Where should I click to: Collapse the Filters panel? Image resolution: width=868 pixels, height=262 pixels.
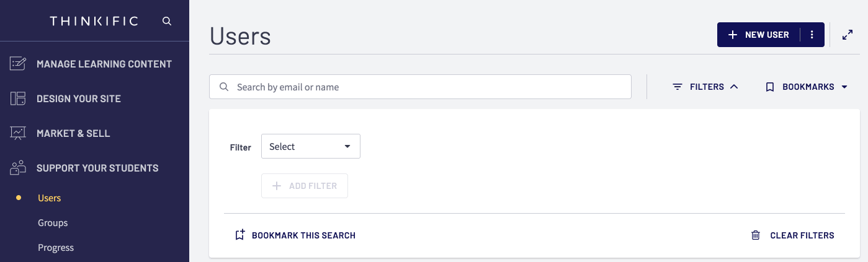point(706,87)
